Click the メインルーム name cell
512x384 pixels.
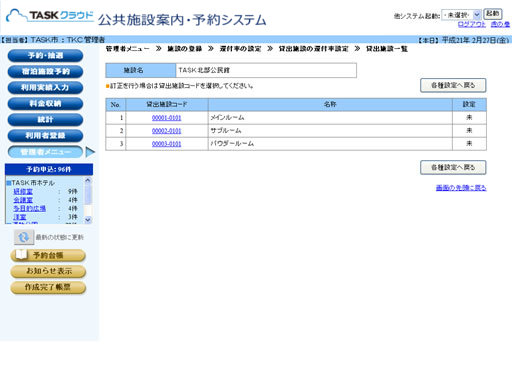coord(330,118)
